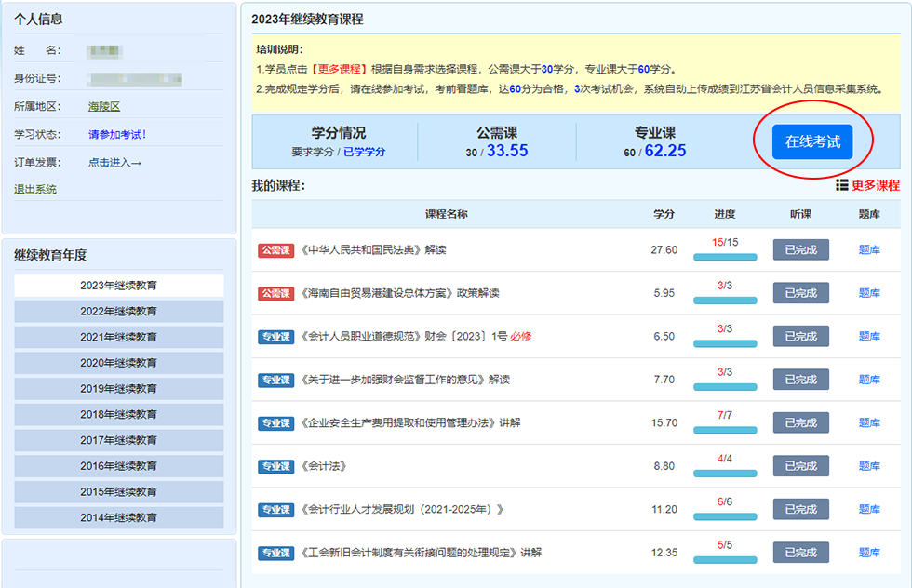The height and width of the screenshot is (588, 912).
Task: Open 2019年继续教育 year entry
Action: pyautogui.click(x=118, y=389)
